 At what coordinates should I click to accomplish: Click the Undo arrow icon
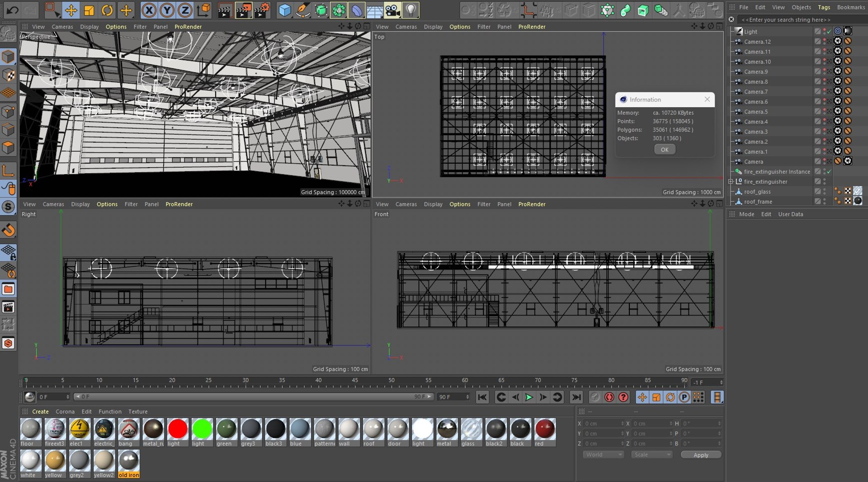pyautogui.click(x=12, y=10)
